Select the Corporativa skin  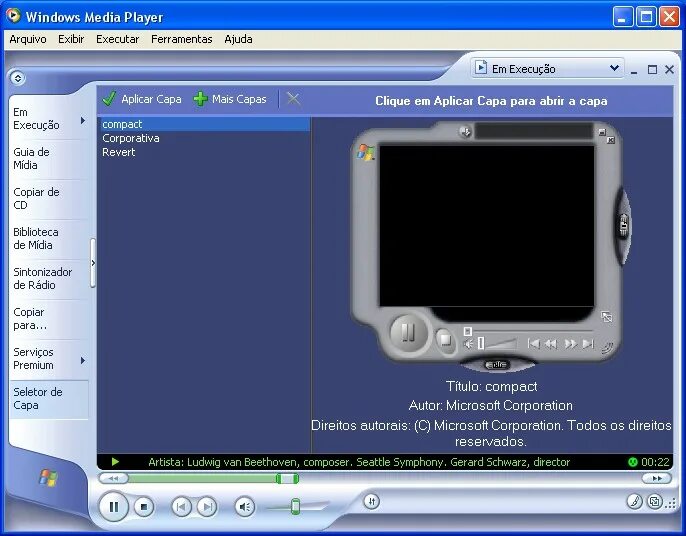tap(205, 138)
